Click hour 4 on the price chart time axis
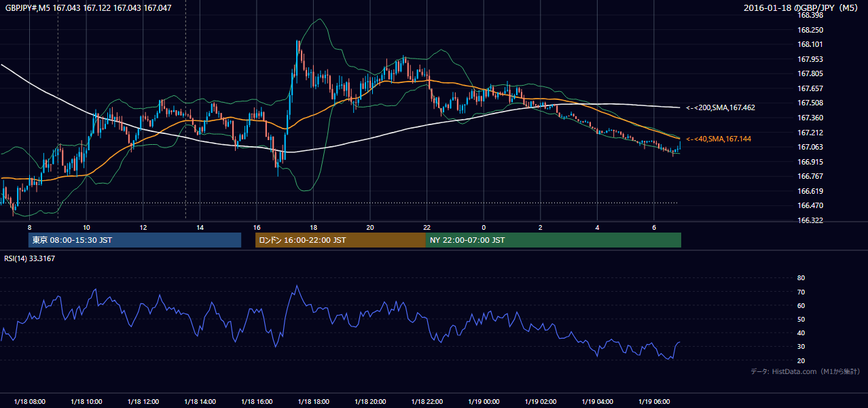 [x=598, y=226]
